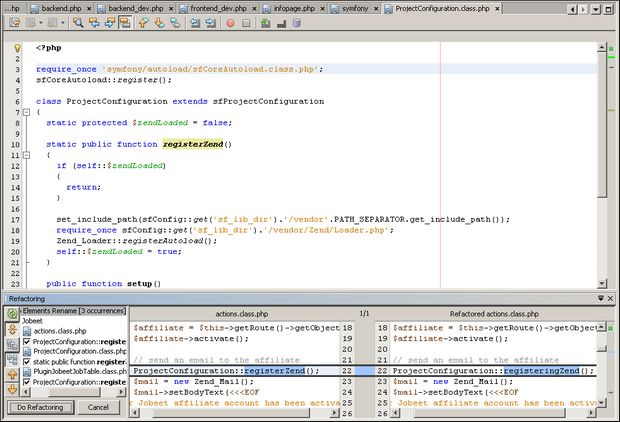Click the Comment toolbar icon
The width and height of the screenshot is (620, 422).
(266, 23)
